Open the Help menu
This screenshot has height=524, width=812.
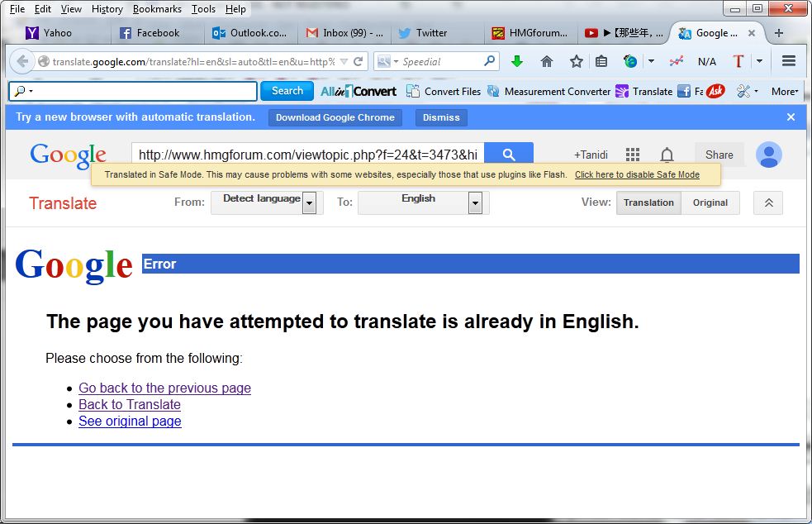(x=235, y=9)
